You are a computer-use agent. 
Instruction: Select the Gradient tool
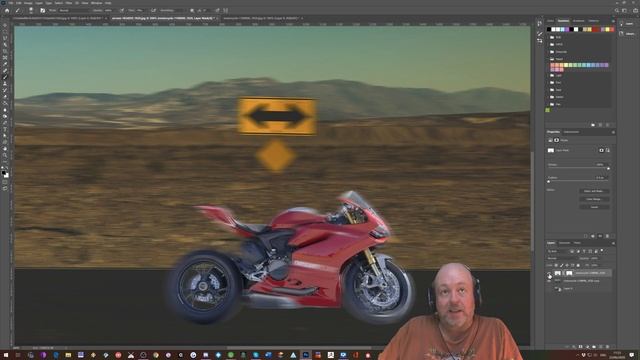click(x=5, y=103)
